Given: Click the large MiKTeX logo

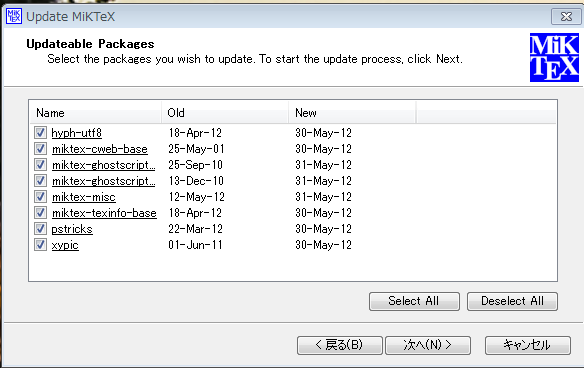Looking at the screenshot, I should (554, 58).
